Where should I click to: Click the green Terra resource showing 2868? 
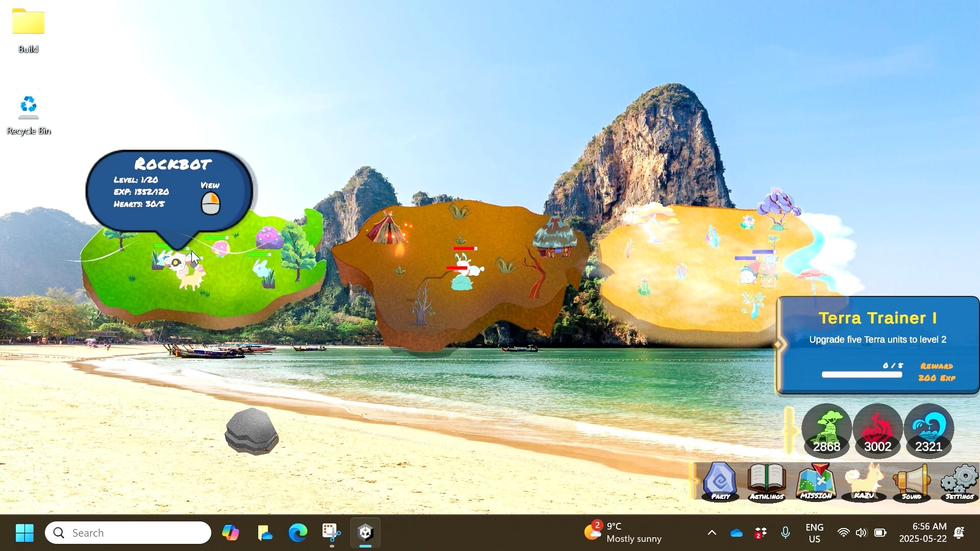(x=826, y=430)
